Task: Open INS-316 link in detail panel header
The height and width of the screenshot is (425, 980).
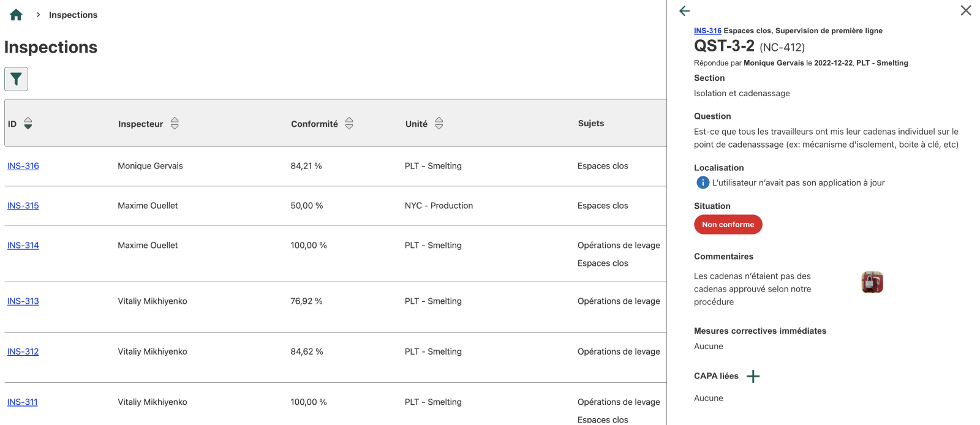Action: pos(707,31)
